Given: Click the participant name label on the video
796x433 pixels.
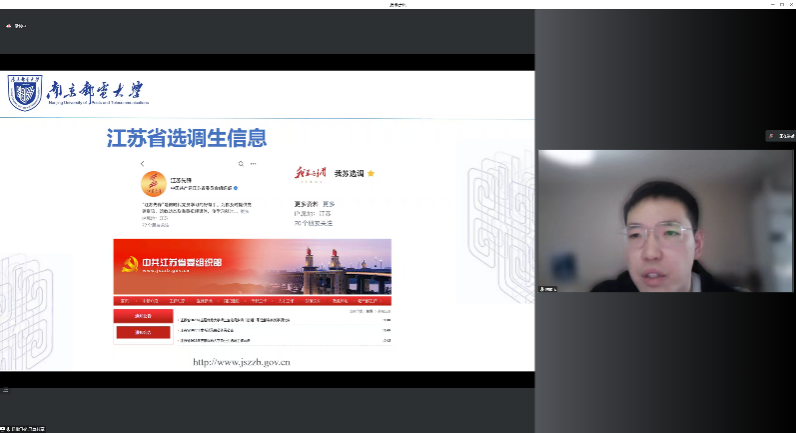Looking at the screenshot, I should (548, 289).
